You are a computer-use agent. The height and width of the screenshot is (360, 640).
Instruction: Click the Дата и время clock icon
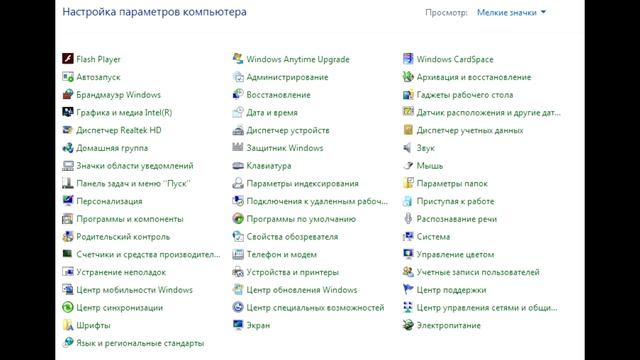point(238,112)
